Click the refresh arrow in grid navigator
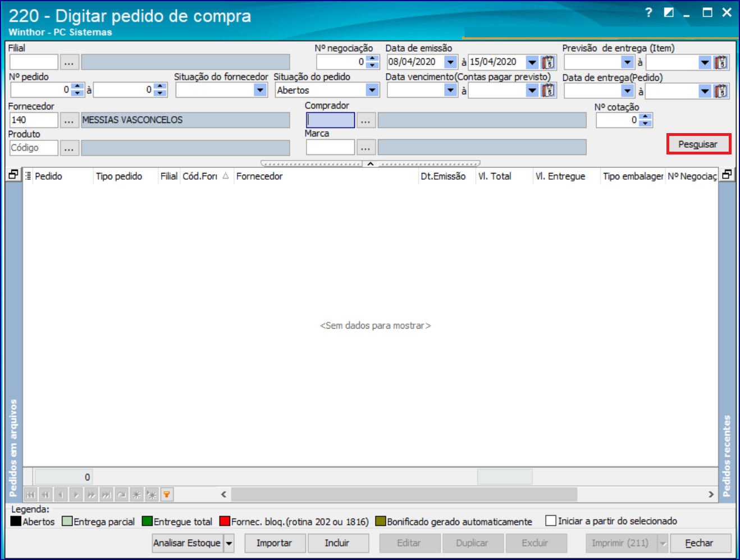This screenshot has height=560, width=740. pos(121,495)
